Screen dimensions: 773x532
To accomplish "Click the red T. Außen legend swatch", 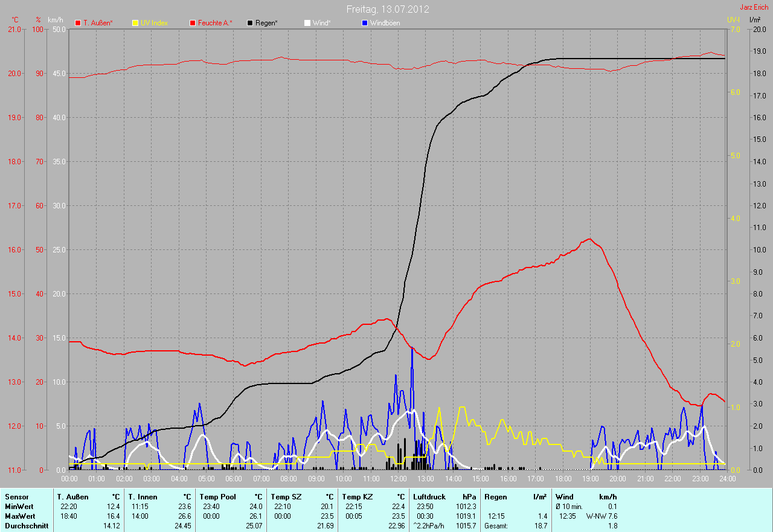I will [78, 23].
